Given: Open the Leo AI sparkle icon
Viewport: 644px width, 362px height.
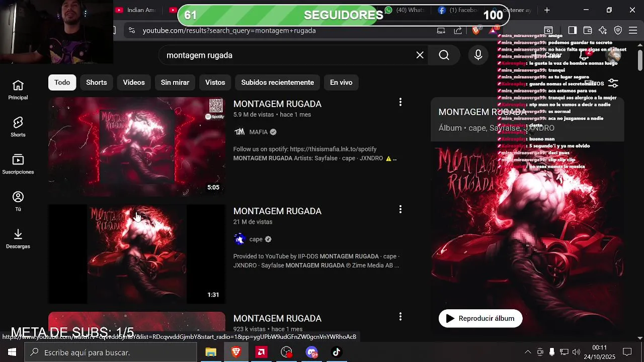Looking at the screenshot, I should click(603, 30).
